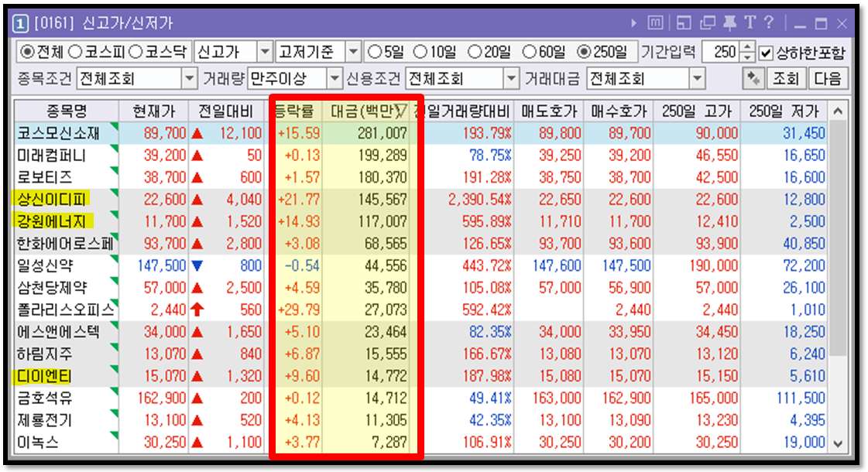Image resolution: width=868 pixels, height=472 pixels.
Task: Select the 한화에어로스페 stock name
Action: coord(65,244)
